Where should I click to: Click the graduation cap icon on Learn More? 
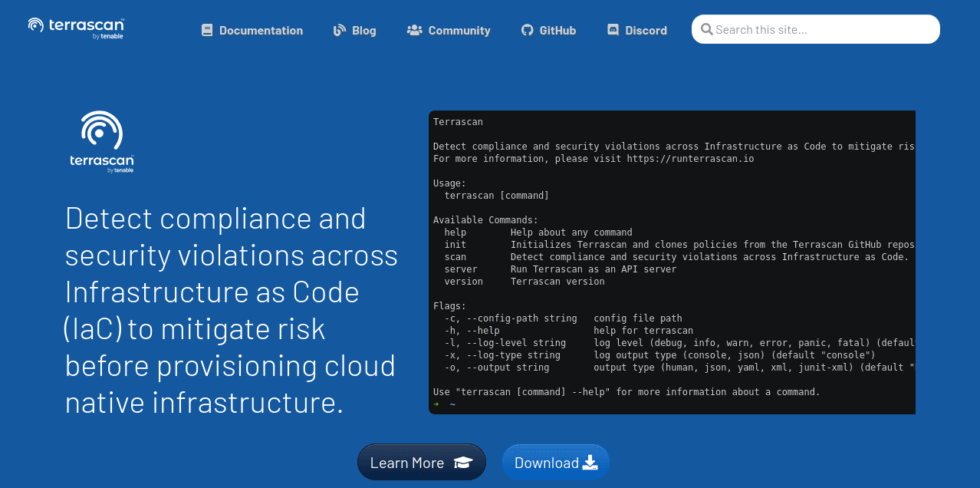463,463
